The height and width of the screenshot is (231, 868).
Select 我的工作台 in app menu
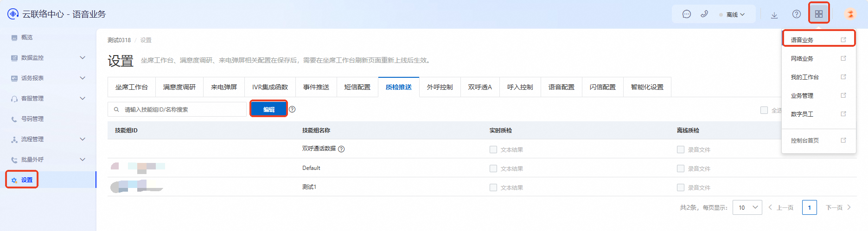point(805,77)
